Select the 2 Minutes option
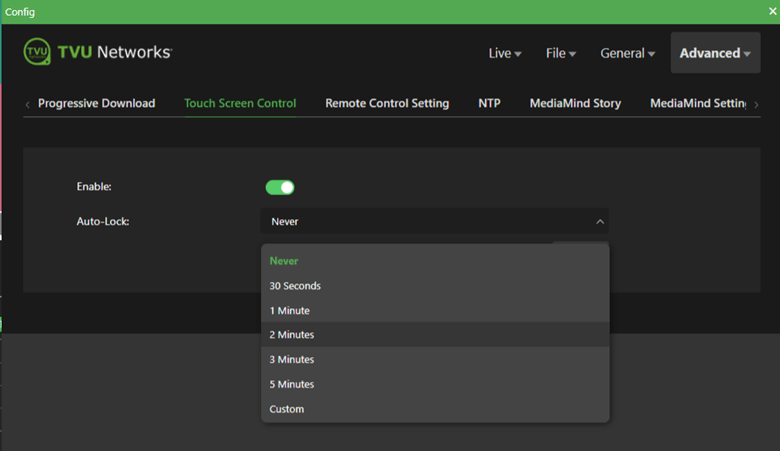The width and height of the screenshot is (780, 451). tap(435, 335)
